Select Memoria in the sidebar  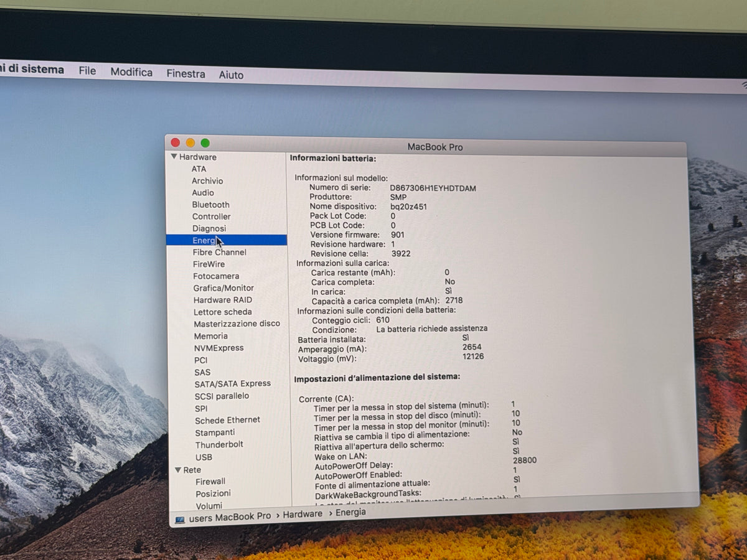click(x=210, y=335)
